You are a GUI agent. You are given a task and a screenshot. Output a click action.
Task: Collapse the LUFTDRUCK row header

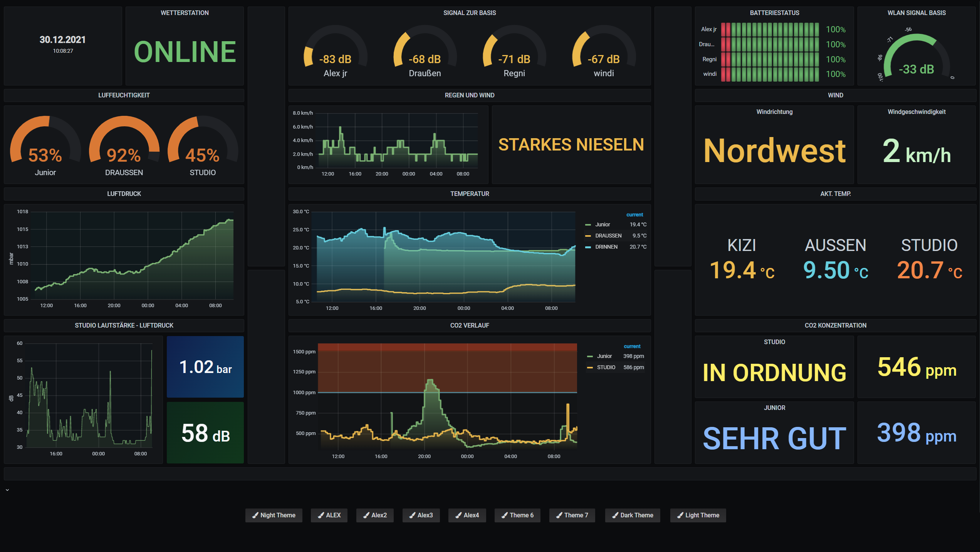tap(124, 194)
